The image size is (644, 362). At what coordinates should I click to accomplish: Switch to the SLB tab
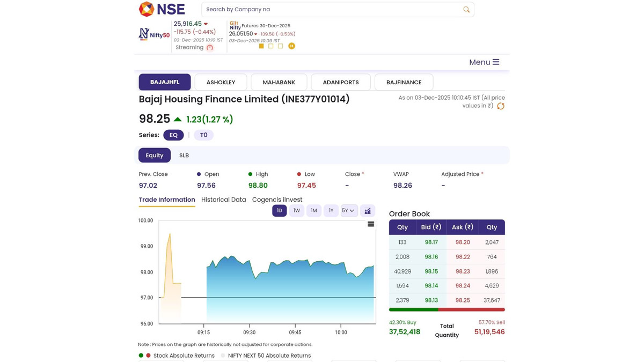184,156
